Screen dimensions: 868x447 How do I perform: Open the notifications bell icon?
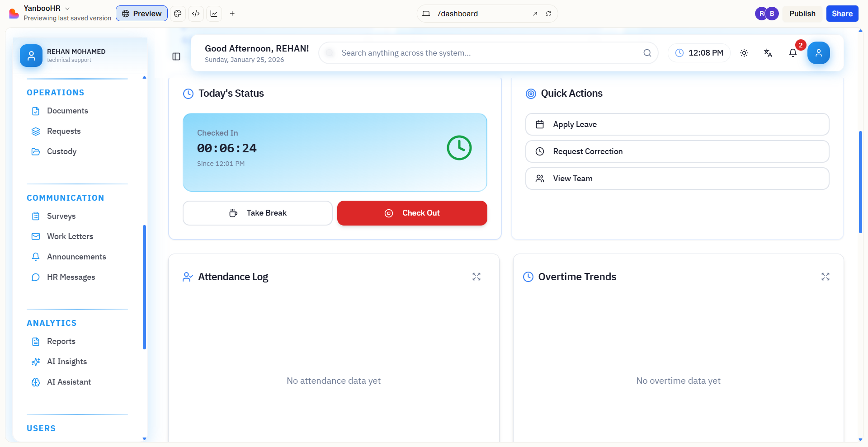point(793,53)
